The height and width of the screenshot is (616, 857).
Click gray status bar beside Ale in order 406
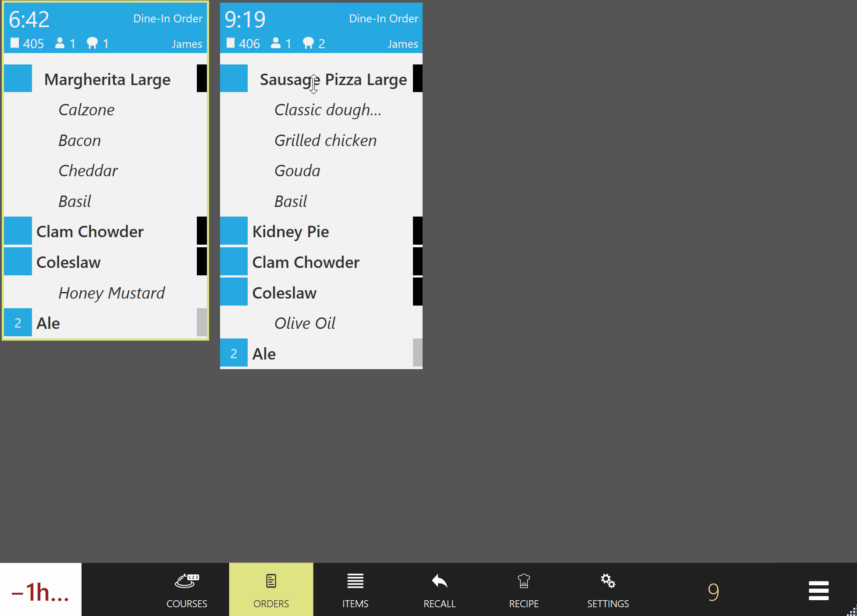click(417, 353)
